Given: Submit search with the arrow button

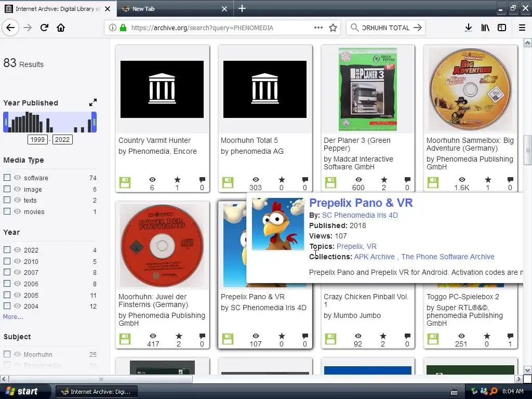Looking at the screenshot, I should coord(418,28).
